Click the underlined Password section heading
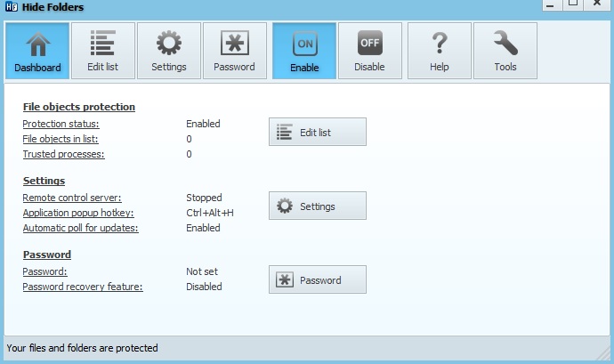 click(47, 255)
